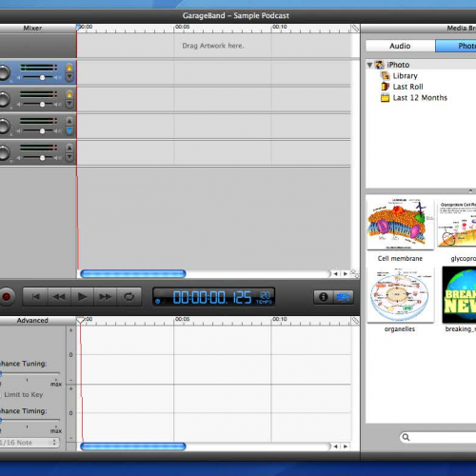Click the Mixer column header
This screenshot has width=476, height=476.
click(x=32, y=29)
